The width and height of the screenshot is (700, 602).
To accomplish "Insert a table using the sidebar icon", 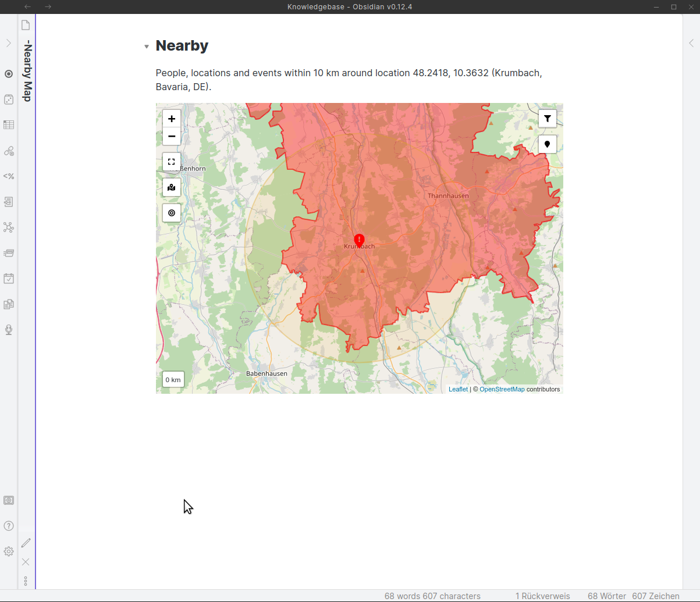I will pos(9,124).
